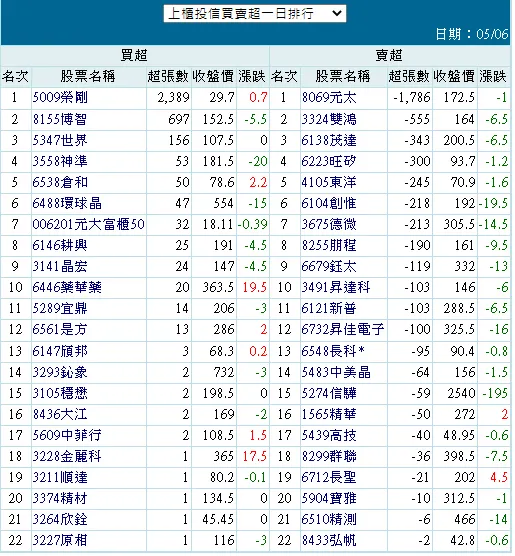515x556 pixels.
Task: Open stock link 6104創惟
Action: tap(329, 203)
